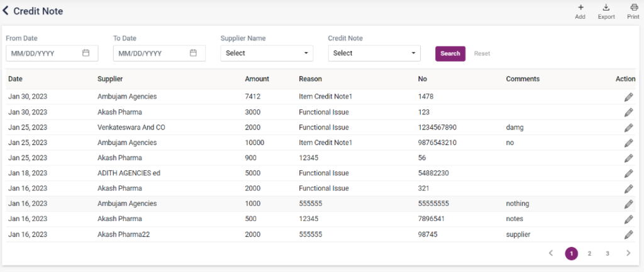
Task: Click the previous page chevron
Action: tap(551, 254)
